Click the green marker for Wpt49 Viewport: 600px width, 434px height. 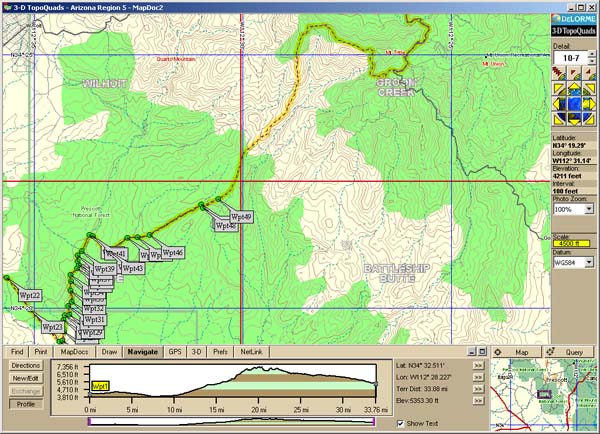pos(218,199)
